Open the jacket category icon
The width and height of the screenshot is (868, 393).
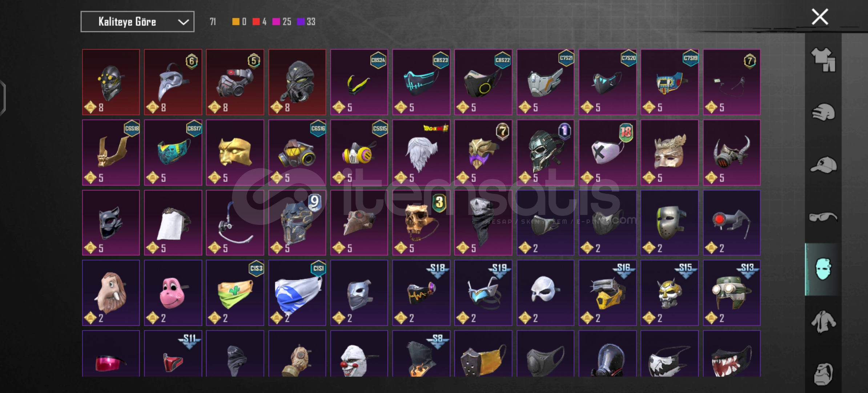click(x=823, y=322)
